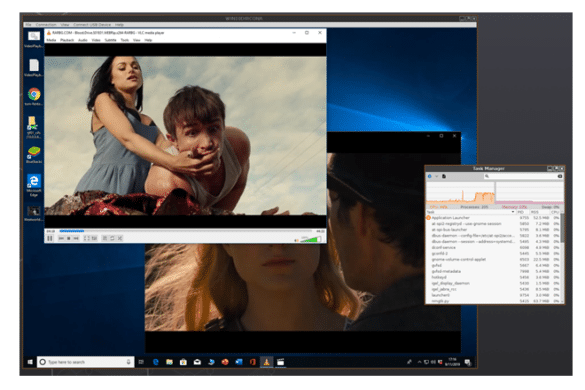Open Office icon on the taskbar
The width and height of the screenshot is (585, 390).
253,362
